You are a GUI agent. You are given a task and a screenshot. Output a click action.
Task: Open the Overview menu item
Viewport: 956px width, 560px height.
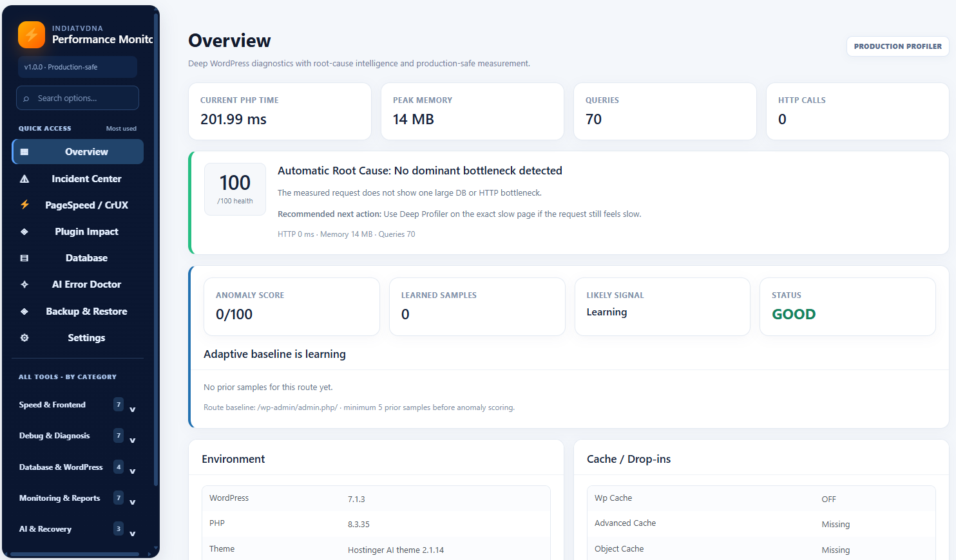(77, 152)
